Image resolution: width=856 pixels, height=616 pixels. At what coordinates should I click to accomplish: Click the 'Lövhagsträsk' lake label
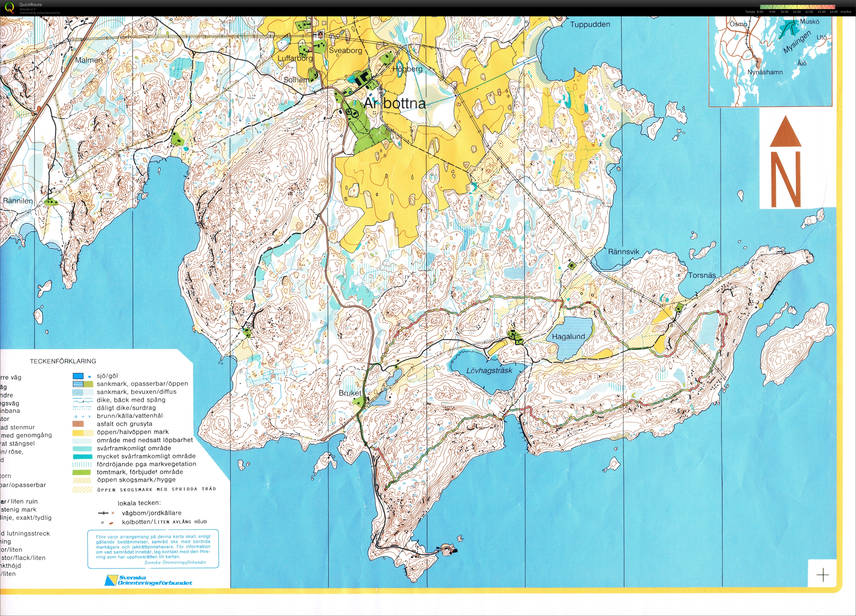pos(489,371)
